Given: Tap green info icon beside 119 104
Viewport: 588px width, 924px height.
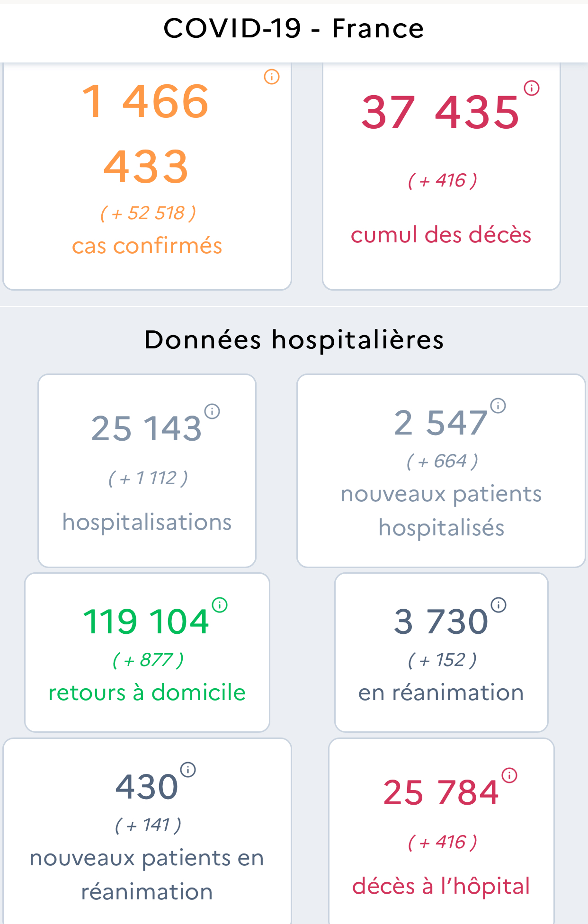Looking at the screenshot, I should 220,605.
